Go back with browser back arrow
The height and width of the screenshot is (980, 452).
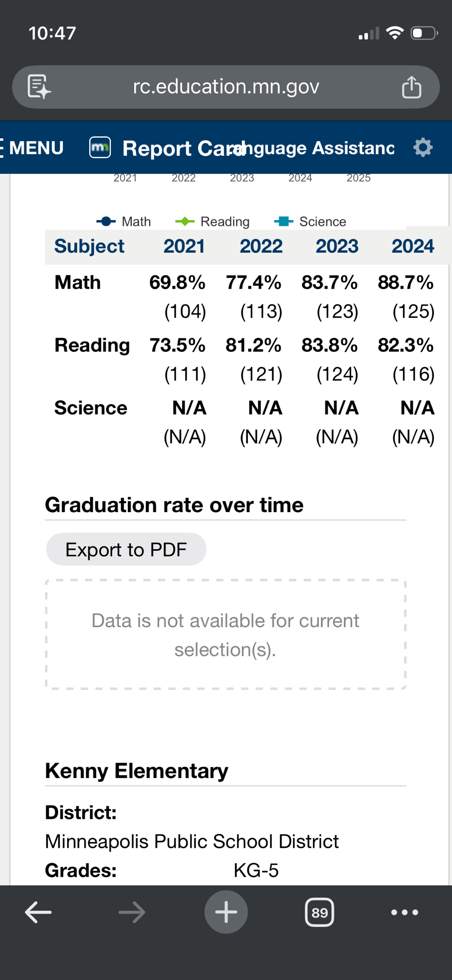38,912
